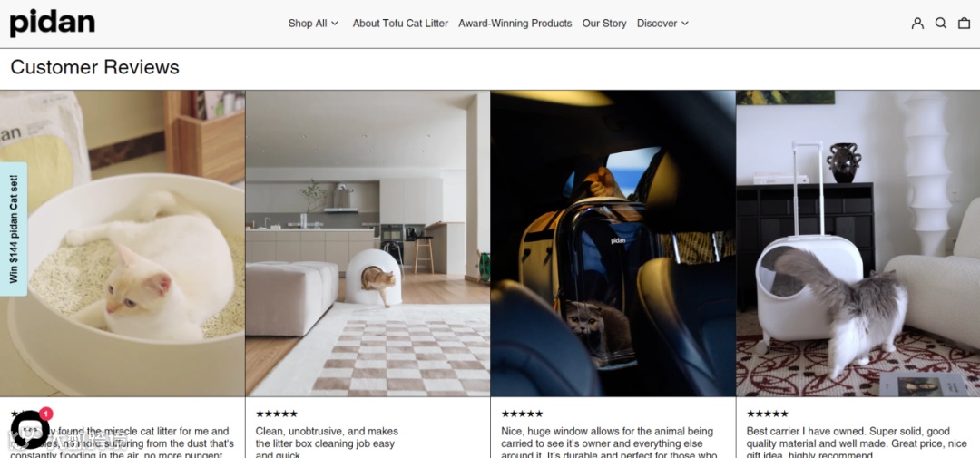
Task: Open the search magnifier icon
Action: 940,23
